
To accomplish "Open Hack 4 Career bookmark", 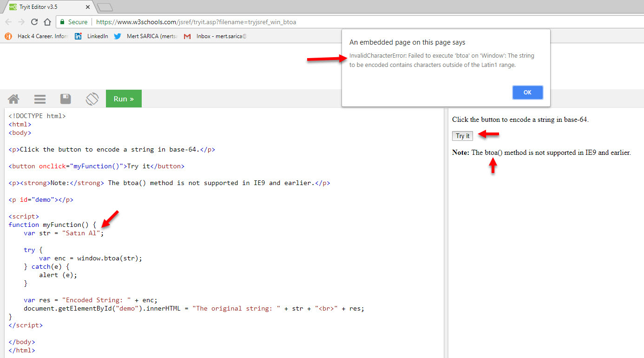I will pos(36,36).
